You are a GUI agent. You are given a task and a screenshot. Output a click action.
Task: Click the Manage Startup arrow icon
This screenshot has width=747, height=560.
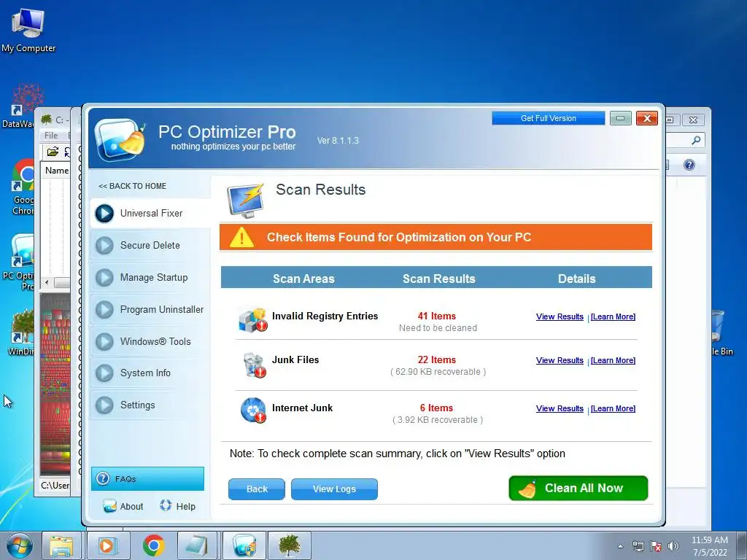tap(104, 278)
